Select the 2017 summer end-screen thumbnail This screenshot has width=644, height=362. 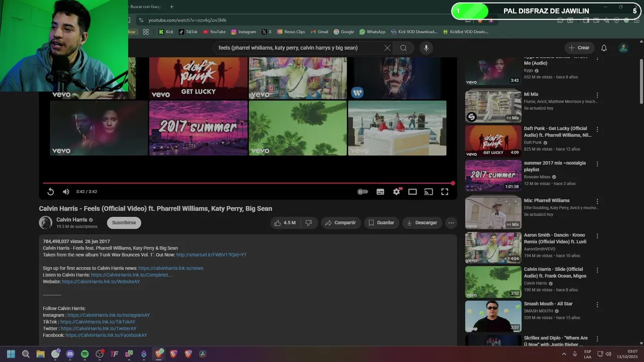point(198,128)
